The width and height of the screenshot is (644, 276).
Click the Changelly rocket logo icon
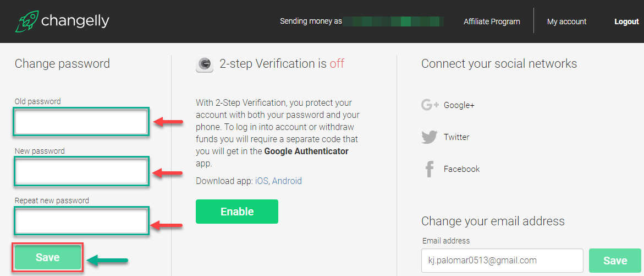coord(26,21)
